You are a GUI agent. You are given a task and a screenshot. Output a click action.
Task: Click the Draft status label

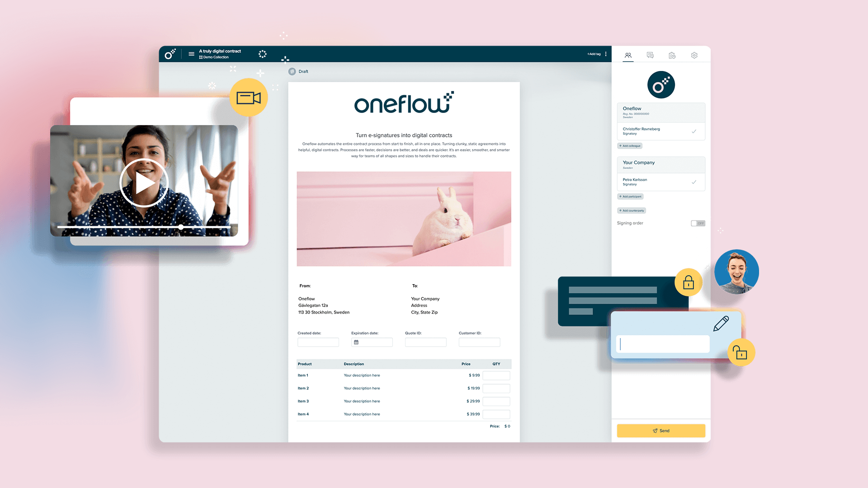[x=303, y=71]
